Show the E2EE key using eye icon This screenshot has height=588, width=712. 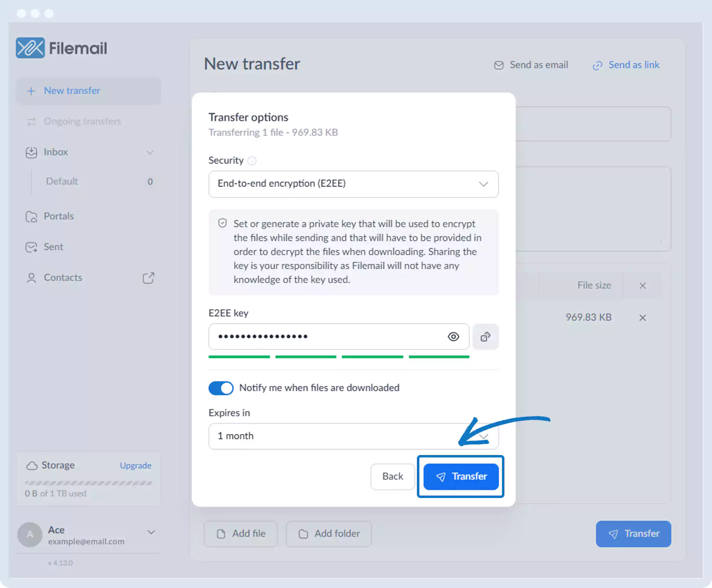[453, 337]
